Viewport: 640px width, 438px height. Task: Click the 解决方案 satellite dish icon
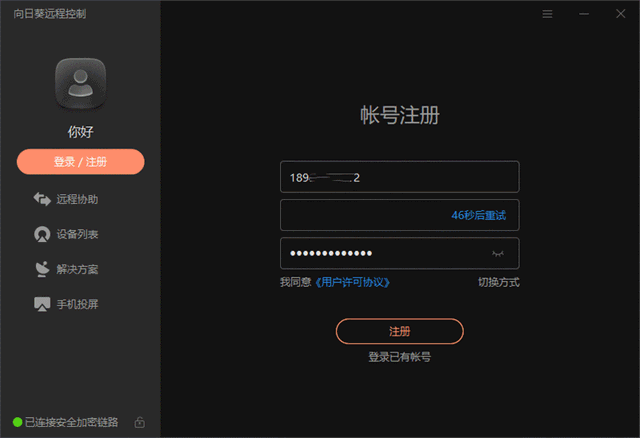point(42,269)
